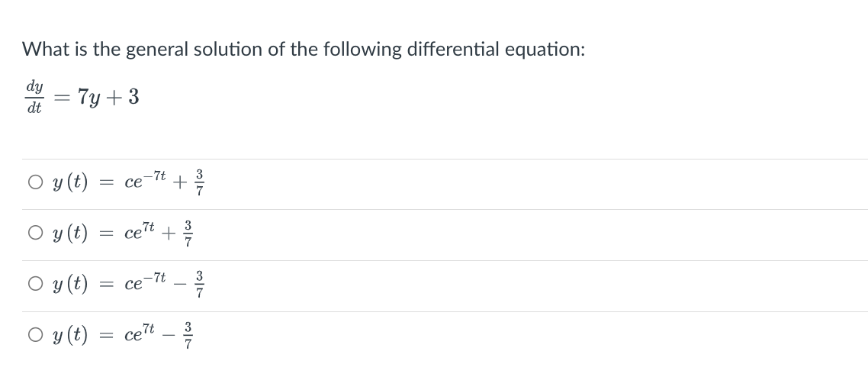
Task: Click the 7t exponent in the second option
Action: click(148, 227)
